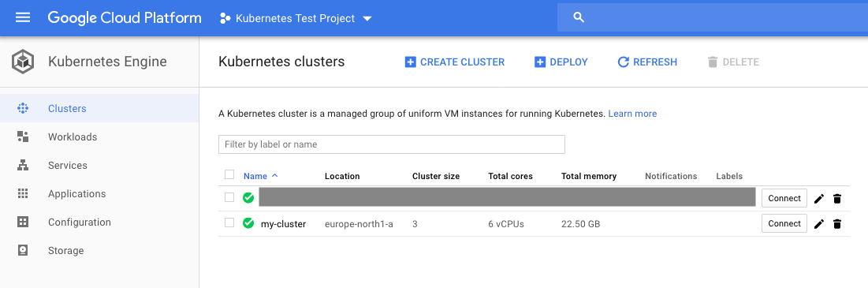The image size is (868, 288).
Task: Click trash icon for the redacted cluster
Action: pos(837,198)
